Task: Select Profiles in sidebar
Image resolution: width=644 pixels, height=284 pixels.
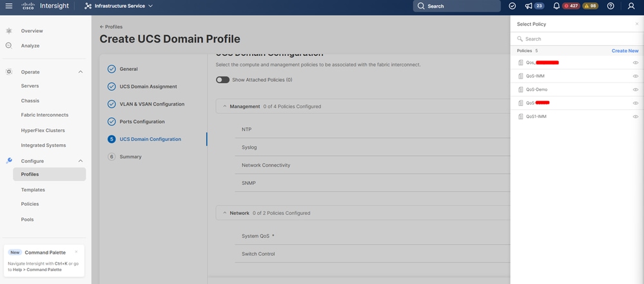Action: (x=49, y=174)
